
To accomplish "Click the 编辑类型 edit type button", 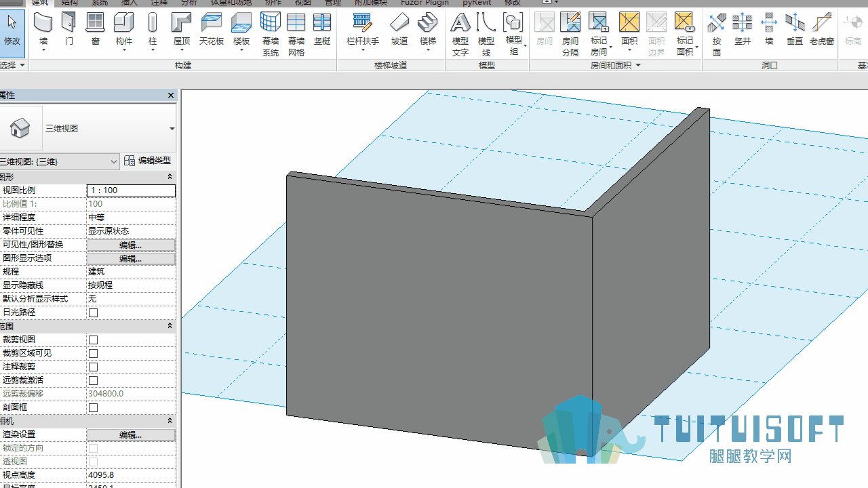I will coord(148,161).
